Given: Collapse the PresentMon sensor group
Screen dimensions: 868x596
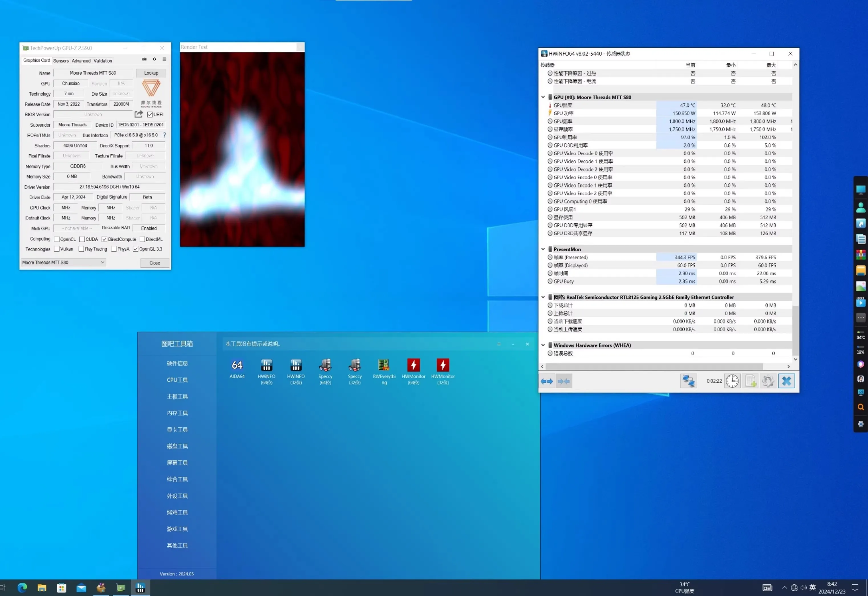Looking at the screenshot, I should click(x=543, y=249).
